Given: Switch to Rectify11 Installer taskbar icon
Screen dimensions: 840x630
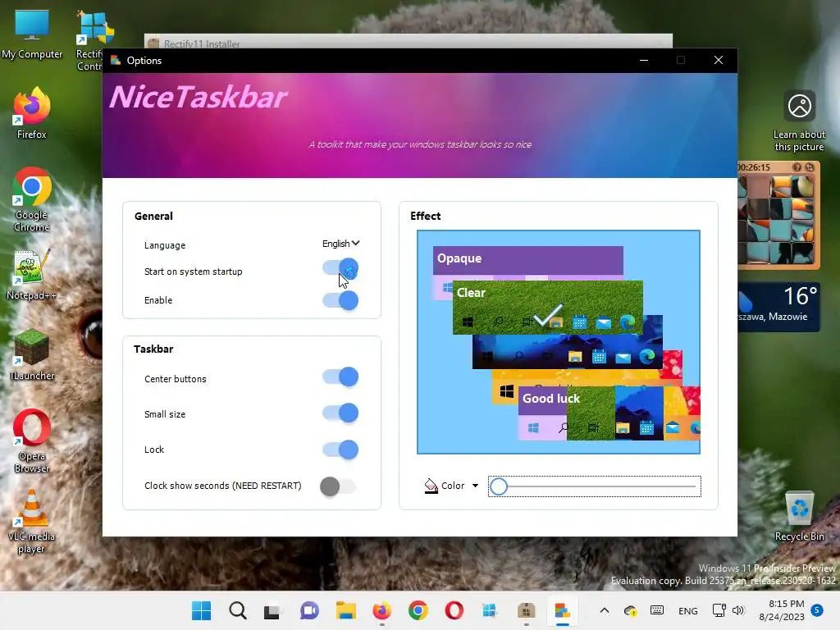Looking at the screenshot, I should click(526, 610).
